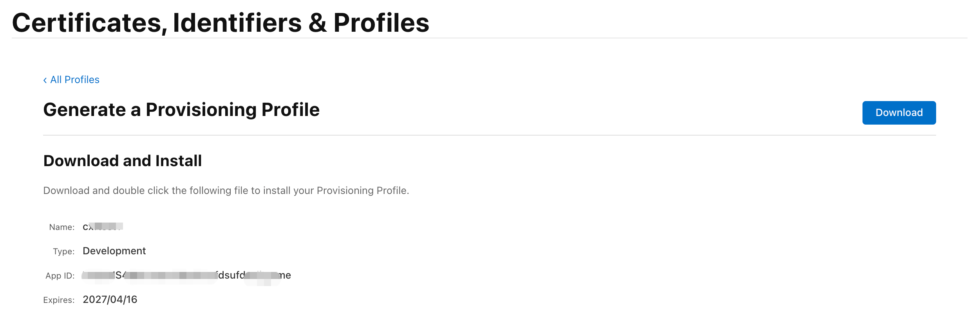Viewport: 980px width, 326px height.
Task: Click the word Certificates in page title
Action: point(87,23)
